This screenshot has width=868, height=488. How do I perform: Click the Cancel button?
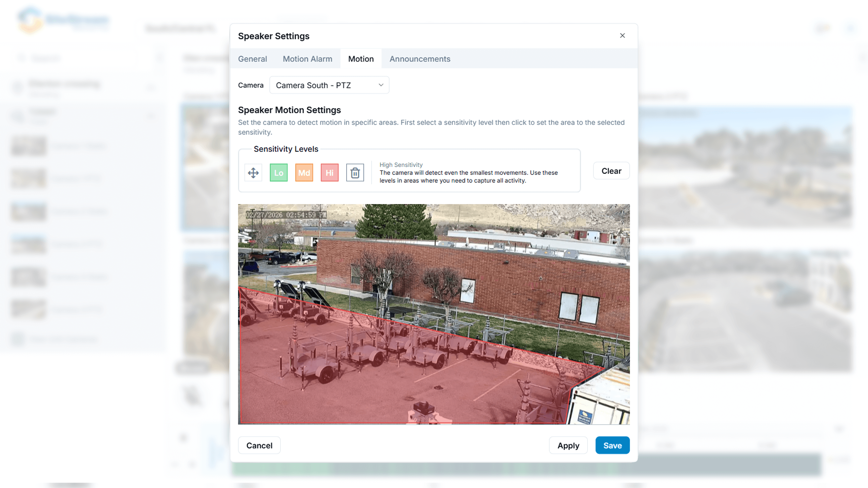click(x=259, y=445)
